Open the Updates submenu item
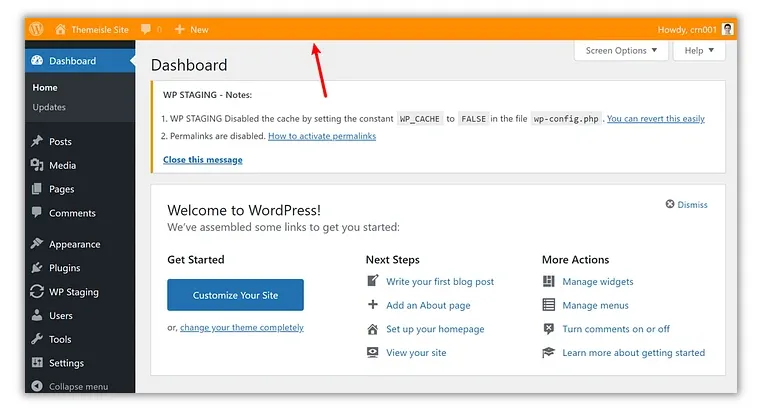The width and height of the screenshot is (765, 409). click(x=49, y=107)
